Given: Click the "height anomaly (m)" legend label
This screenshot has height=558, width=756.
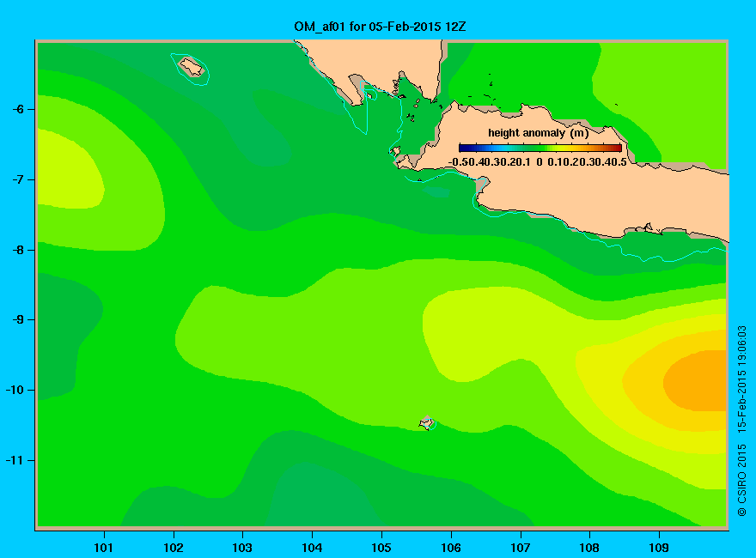Looking at the screenshot, I should click(538, 132).
